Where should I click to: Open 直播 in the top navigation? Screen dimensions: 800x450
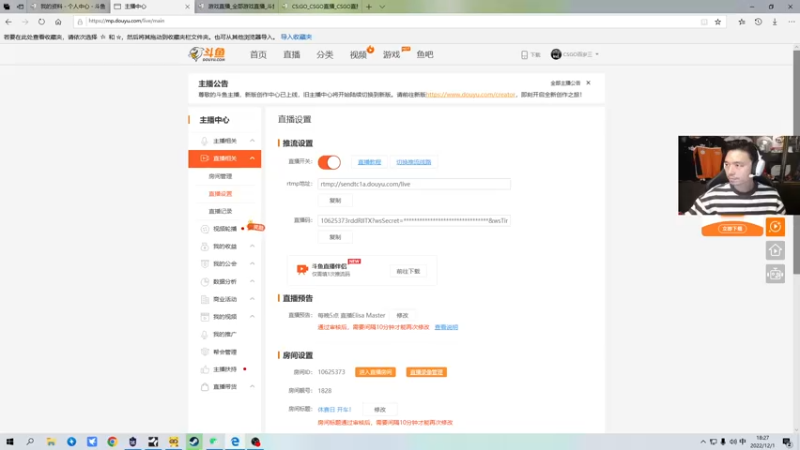coord(291,55)
